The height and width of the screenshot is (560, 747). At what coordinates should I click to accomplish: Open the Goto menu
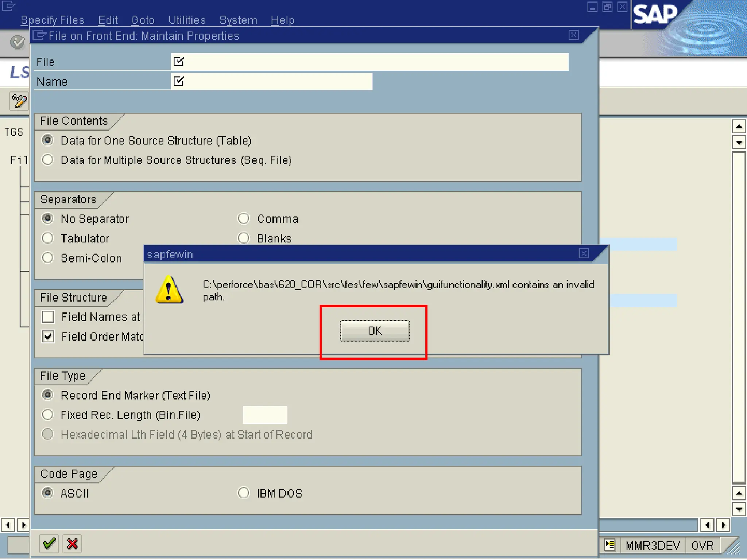click(143, 20)
